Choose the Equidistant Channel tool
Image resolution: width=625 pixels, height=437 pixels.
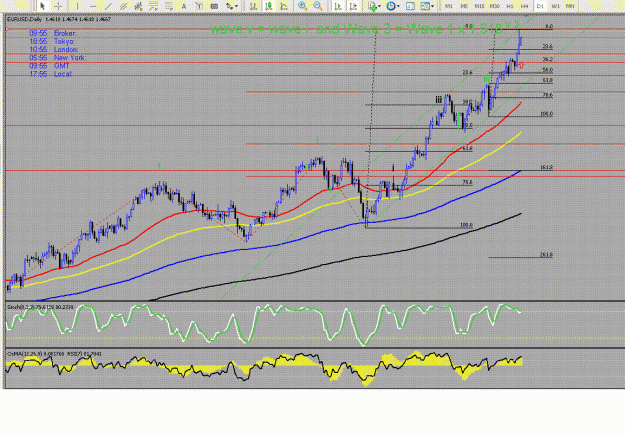(124, 6)
